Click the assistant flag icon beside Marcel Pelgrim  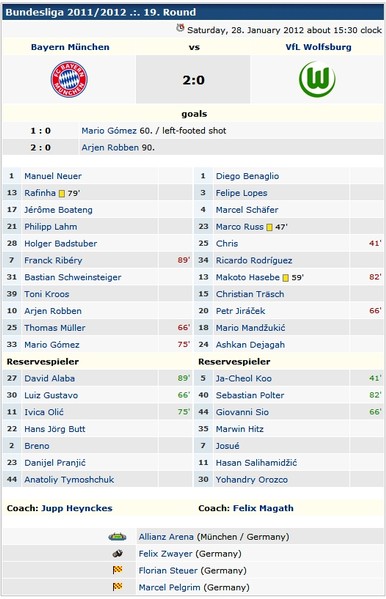point(117,587)
